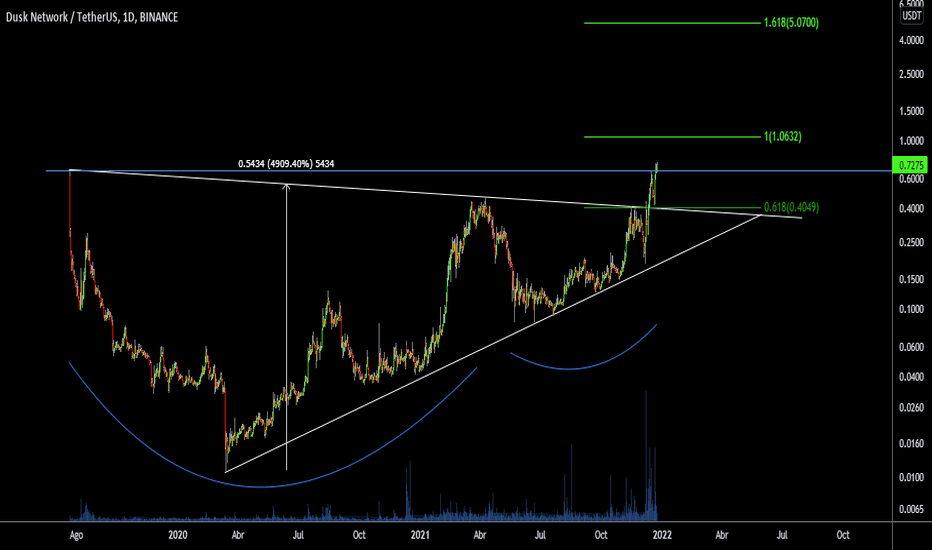Click the 2022 label on time axis
The width and height of the screenshot is (932, 550).
point(662,535)
